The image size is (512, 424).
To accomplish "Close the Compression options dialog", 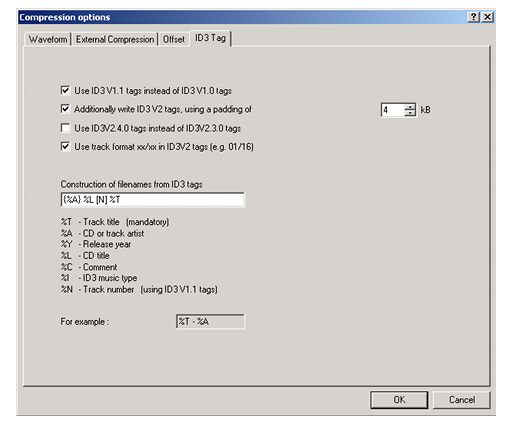I will click(488, 17).
